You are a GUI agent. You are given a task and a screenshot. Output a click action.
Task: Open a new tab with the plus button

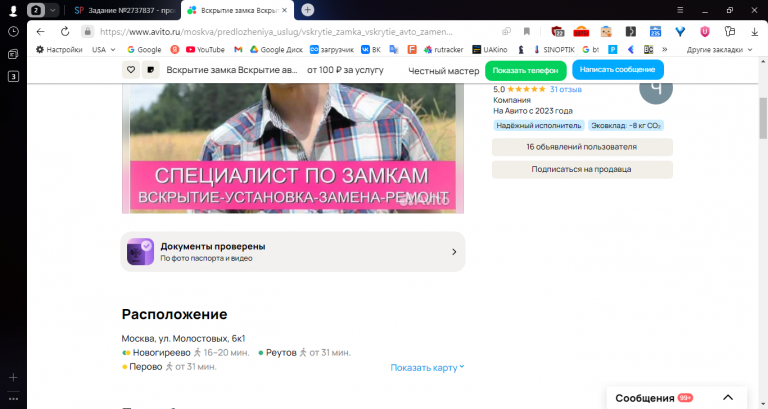pos(308,9)
